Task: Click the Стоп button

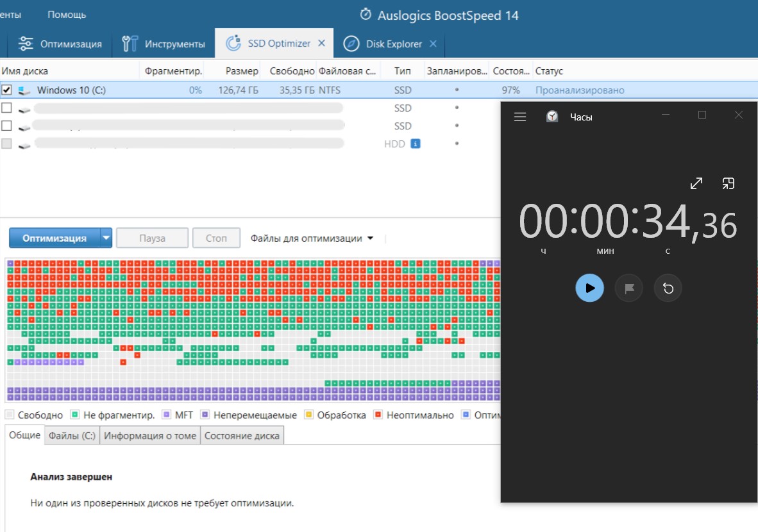Action: [216, 238]
